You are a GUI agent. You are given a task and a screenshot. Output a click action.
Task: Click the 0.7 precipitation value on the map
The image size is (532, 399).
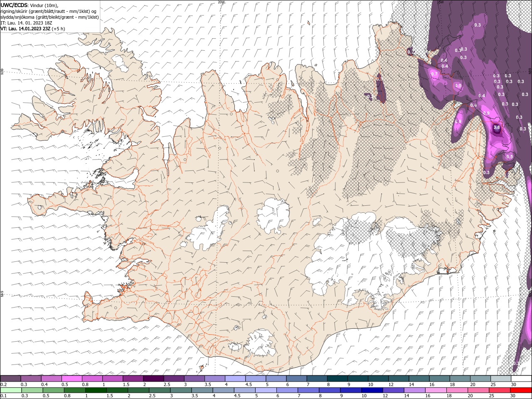coord(435,74)
